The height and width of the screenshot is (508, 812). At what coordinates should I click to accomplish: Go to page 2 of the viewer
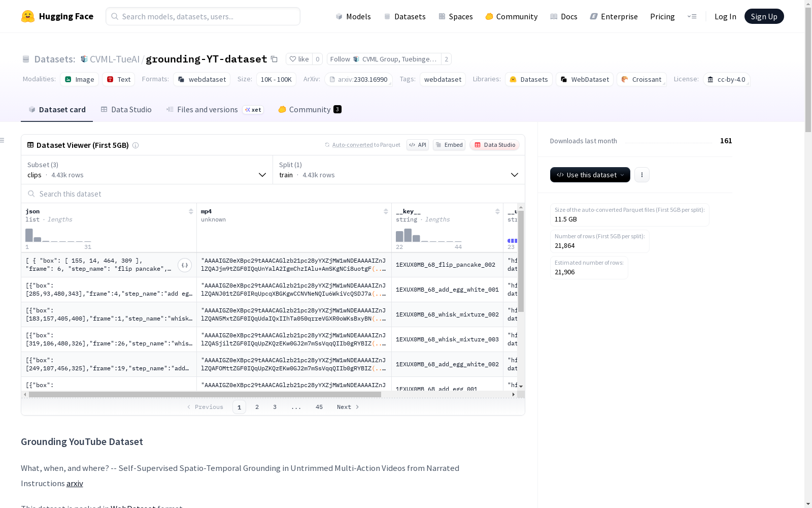click(257, 407)
